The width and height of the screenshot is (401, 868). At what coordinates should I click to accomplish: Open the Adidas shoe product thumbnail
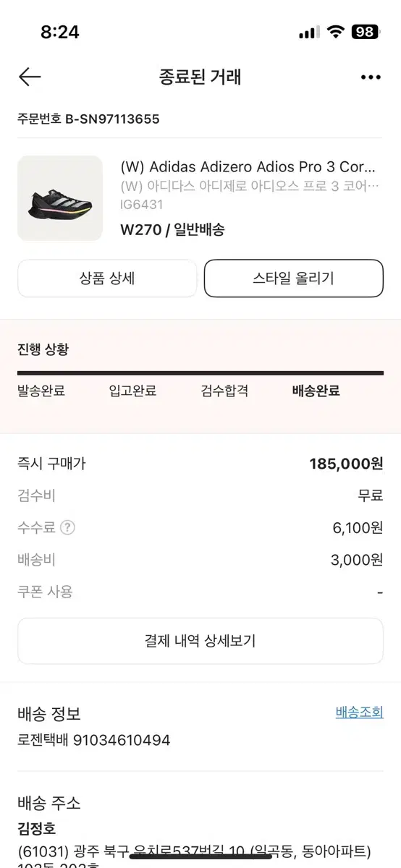[x=60, y=198]
